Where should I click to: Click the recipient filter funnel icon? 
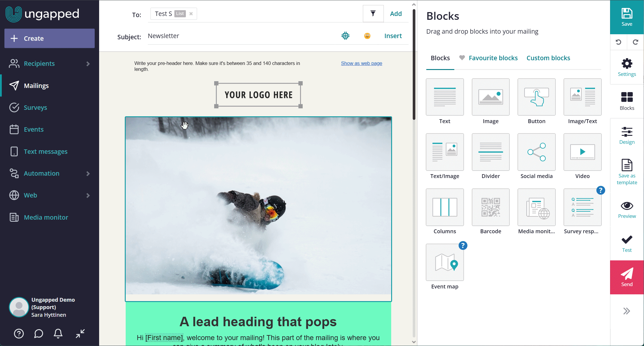[x=373, y=14]
